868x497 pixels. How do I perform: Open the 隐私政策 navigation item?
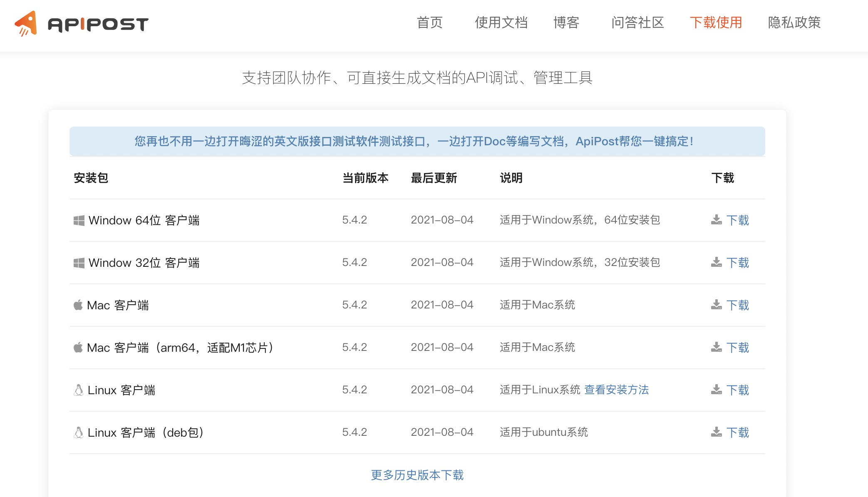pos(794,22)
